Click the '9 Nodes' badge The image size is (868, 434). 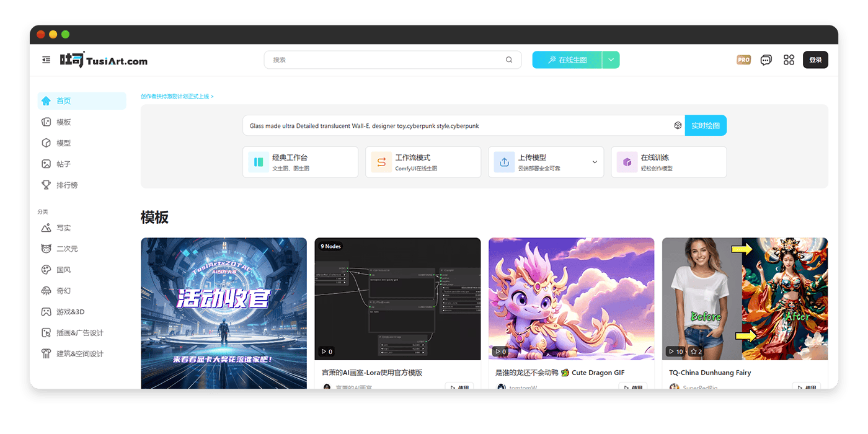(330, 246)
